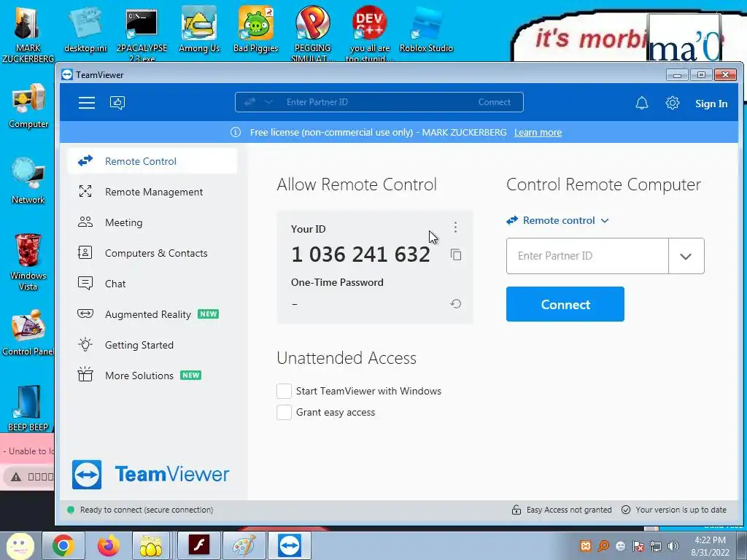Image resolution: width=747 pixels, height=560 pixels.
Task: Click the TeamViewer logo at sidebar bottom
Action: [x=150, y=474]
